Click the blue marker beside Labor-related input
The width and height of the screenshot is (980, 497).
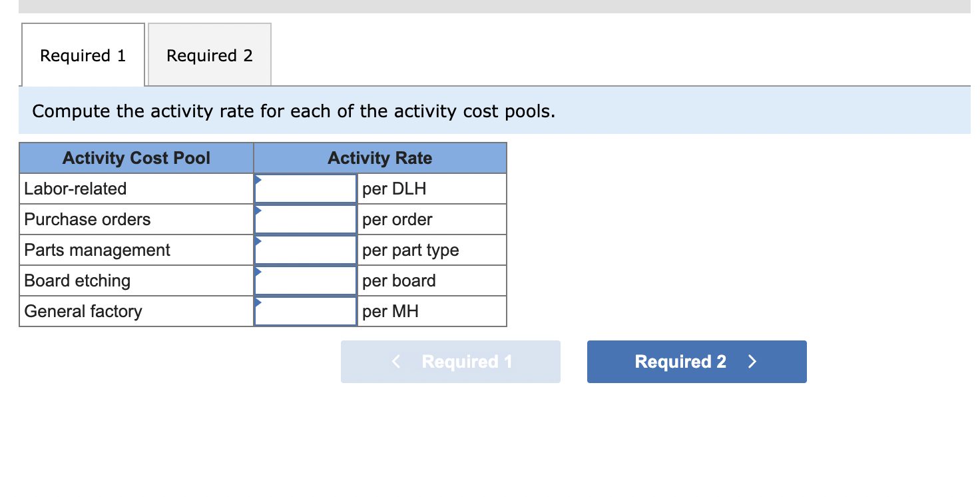[257, 180]
